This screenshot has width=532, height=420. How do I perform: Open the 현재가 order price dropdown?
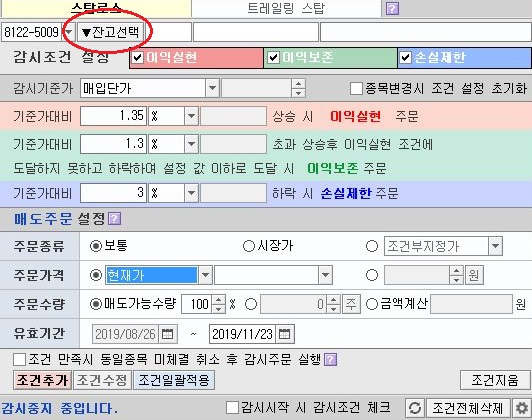205,275
